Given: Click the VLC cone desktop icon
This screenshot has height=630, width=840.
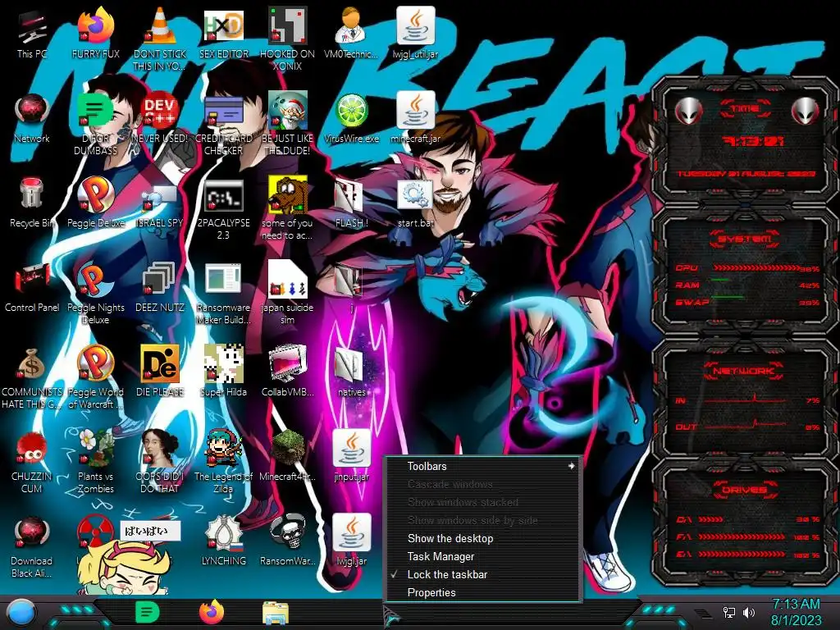Looking at the screenshot, I should [160, 27].
